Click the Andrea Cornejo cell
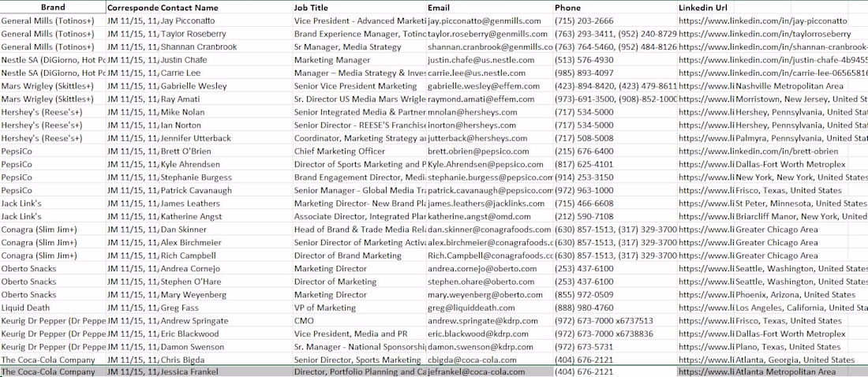868x377 pixels. click(226, 269)
